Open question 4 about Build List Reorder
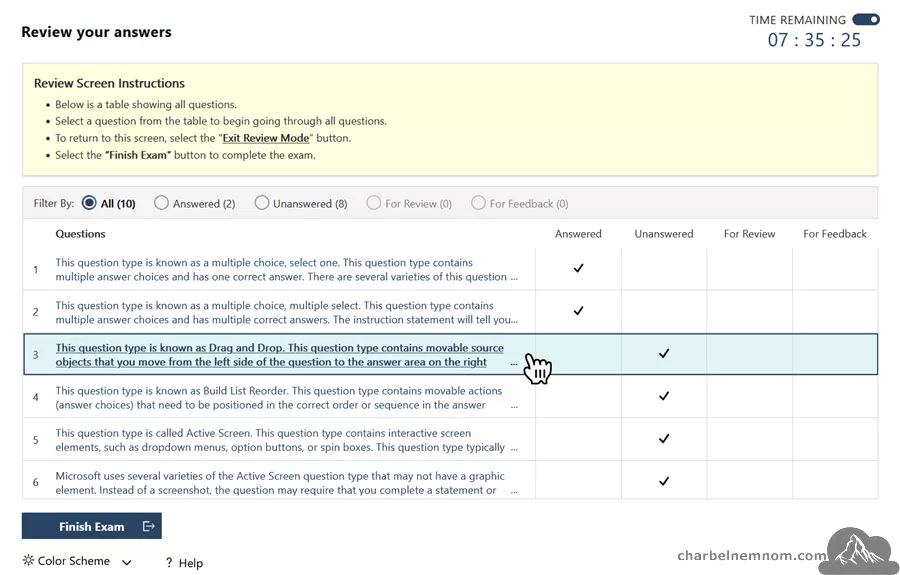This screenshot has width=900, height=575. click(279, 398)
